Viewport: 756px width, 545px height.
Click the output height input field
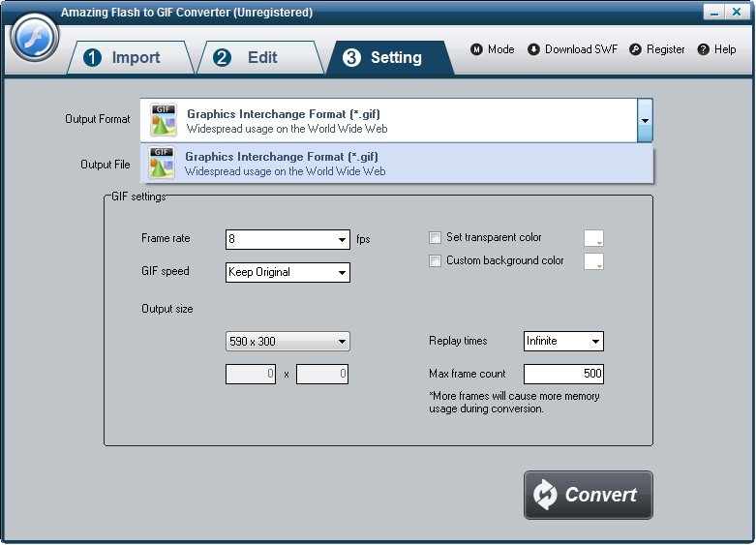pos(322,375)
